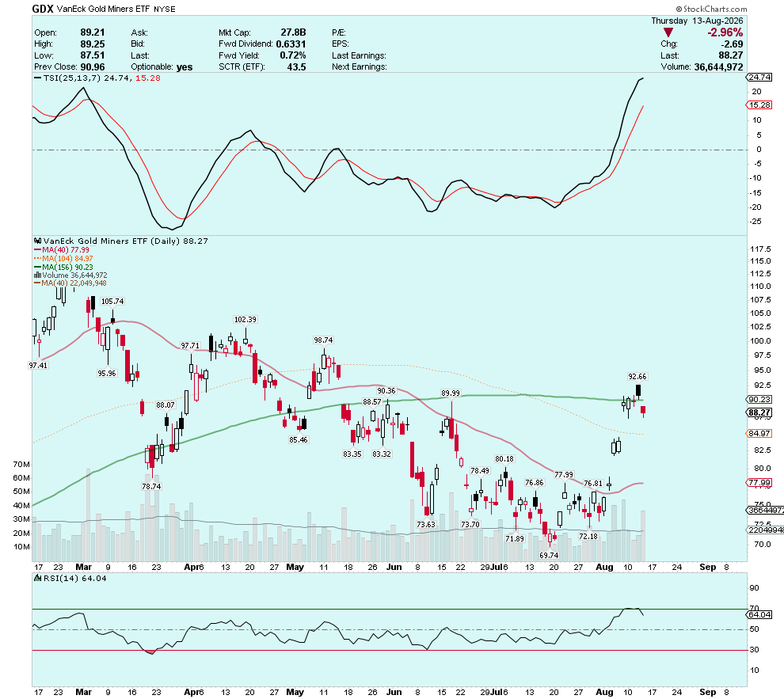Click the 69.74 low price label
This screenshot has width=784, height=699.
point(549,555)
